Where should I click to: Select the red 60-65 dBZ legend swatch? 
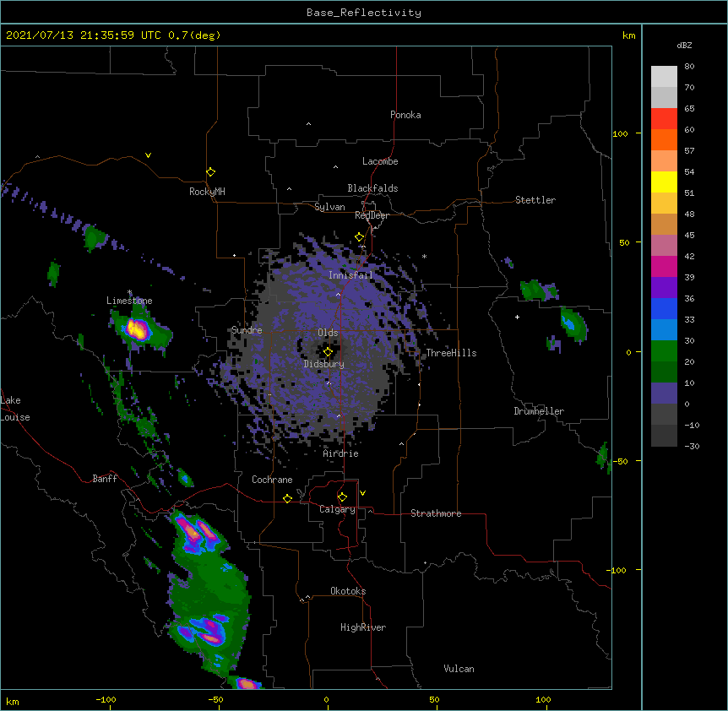click(x=664, y=119)
